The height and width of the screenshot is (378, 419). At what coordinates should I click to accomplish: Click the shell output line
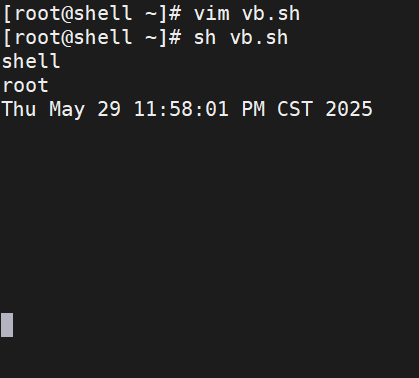pyautogui.click(x=31, y=62)
